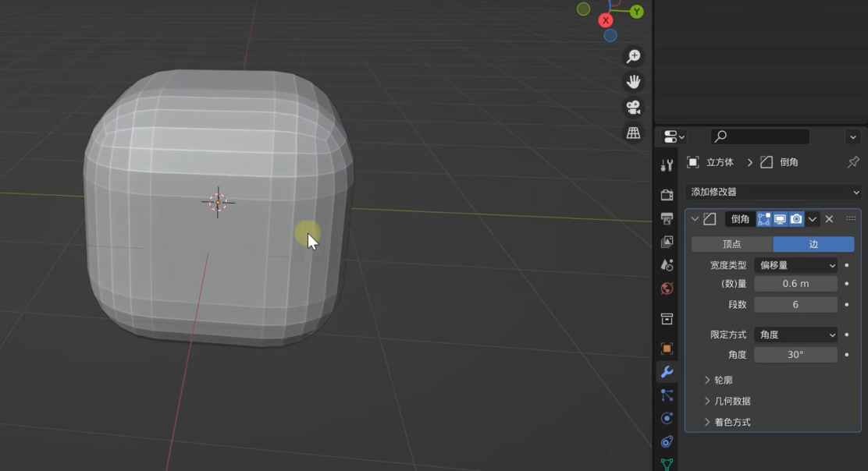Click the beveled cube in the viewport
Viewport: 868px width, 471px height.
click(x=218, y=209)
